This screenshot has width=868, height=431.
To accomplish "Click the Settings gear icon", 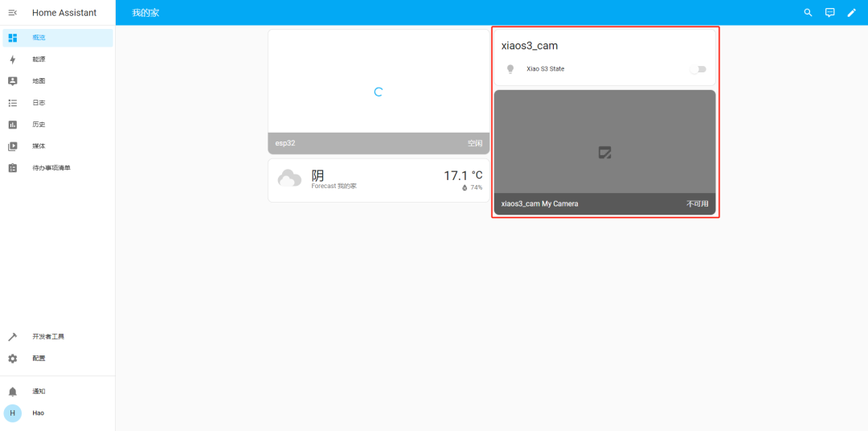I will coord(13,359).
